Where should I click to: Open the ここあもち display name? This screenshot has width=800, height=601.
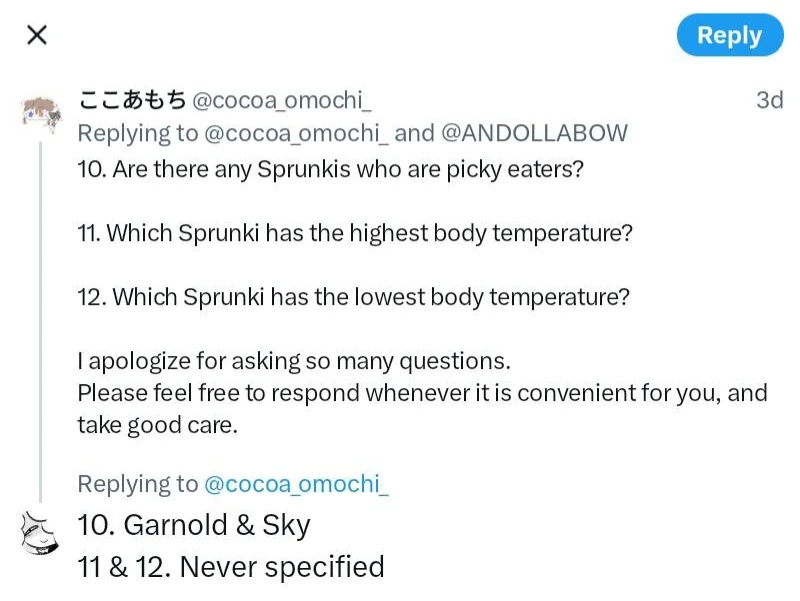130,101
